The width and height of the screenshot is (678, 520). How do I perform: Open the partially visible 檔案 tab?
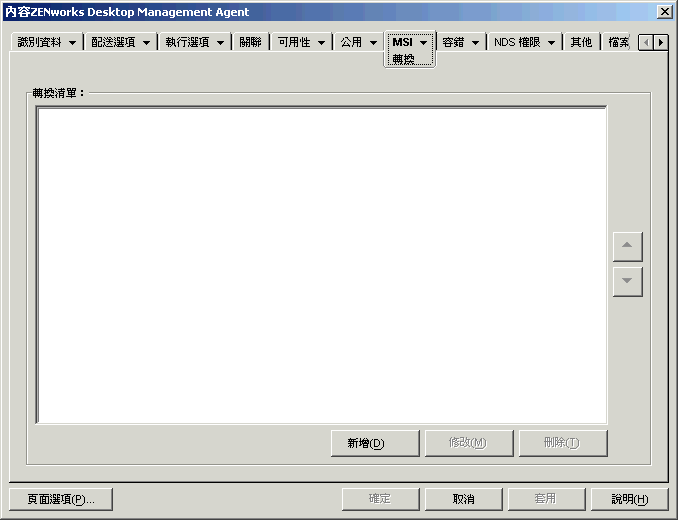click(x=618, y=42)
